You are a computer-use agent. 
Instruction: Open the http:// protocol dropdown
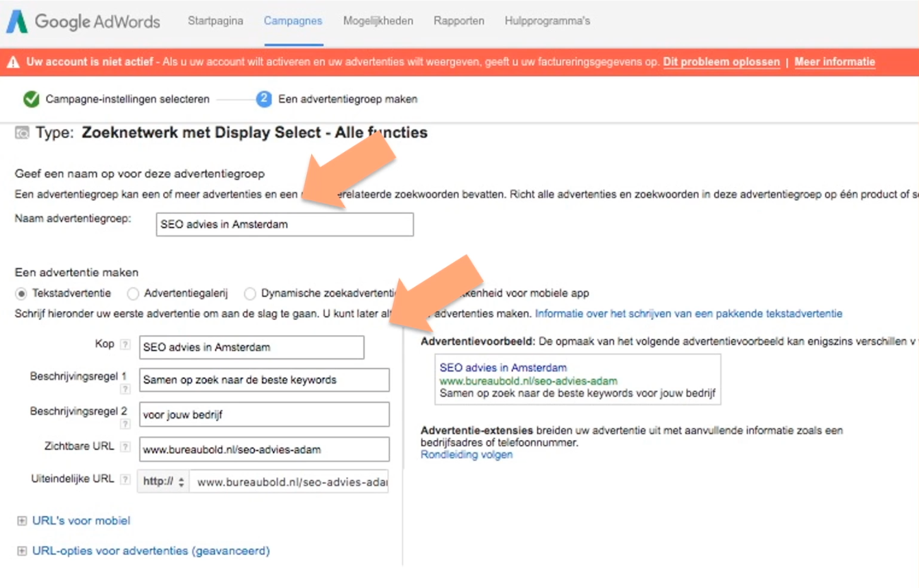point(163,482)
